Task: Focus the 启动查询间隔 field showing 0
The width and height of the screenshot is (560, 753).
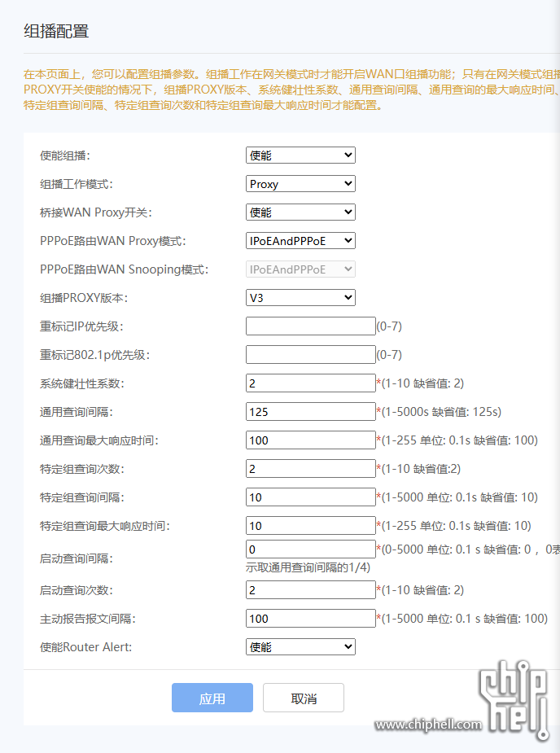Action: tap(310, 549)
